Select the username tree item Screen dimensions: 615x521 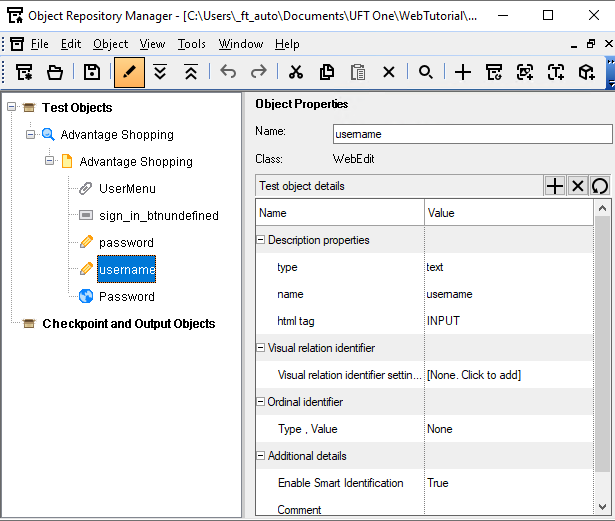(127, 270)
